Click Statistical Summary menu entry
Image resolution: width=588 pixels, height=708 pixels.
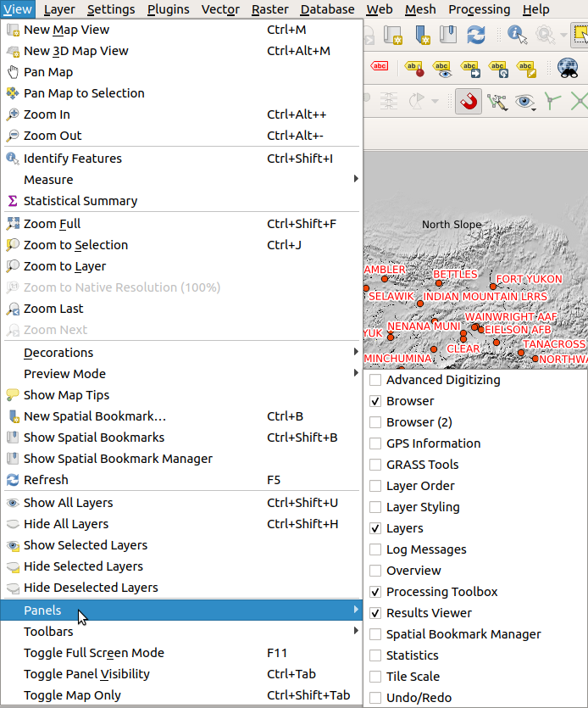pos(80,201)
